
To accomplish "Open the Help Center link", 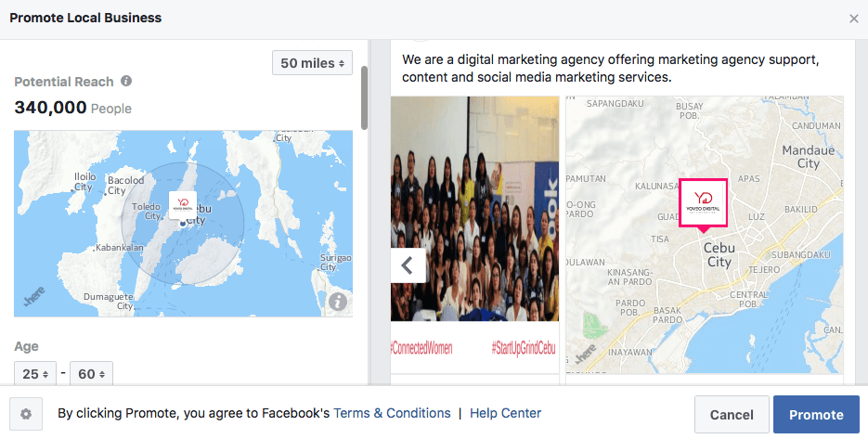I will [x=505, y=413].
